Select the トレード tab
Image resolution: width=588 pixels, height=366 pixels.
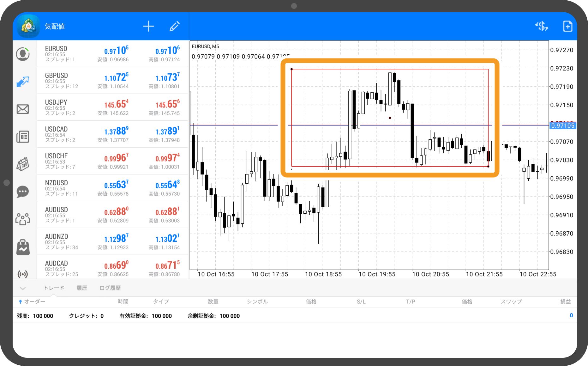tap(54, 288)
